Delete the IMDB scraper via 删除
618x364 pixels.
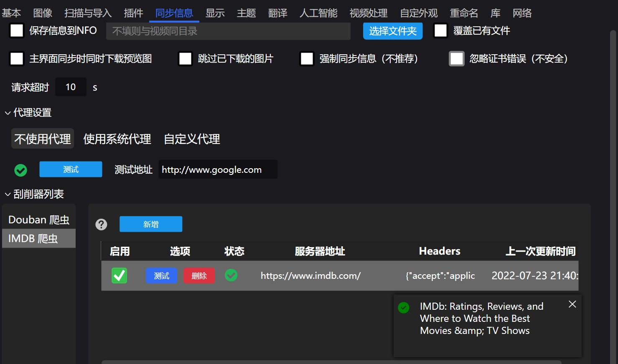[x=199, y=276]
